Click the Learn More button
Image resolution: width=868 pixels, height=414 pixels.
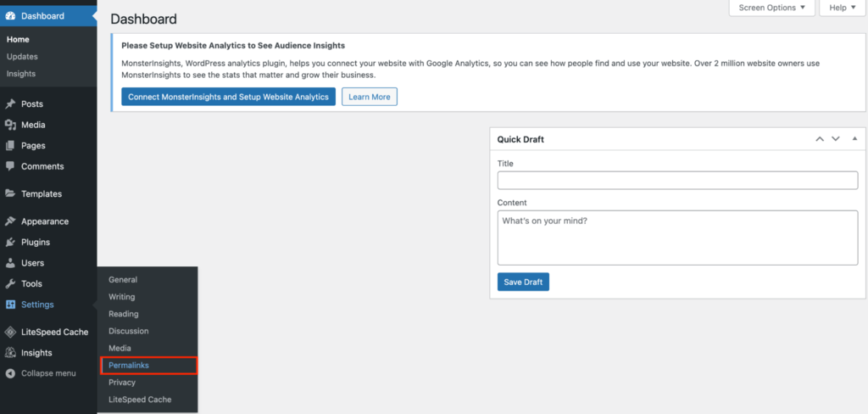tap(370, 97)
